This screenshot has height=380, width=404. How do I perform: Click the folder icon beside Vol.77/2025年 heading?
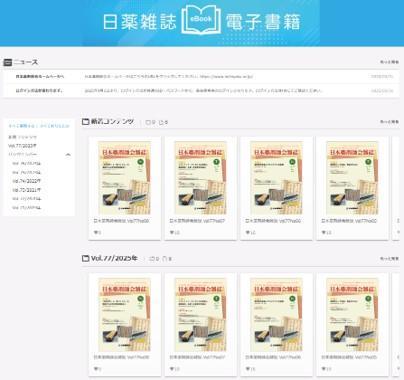[86, 258]
